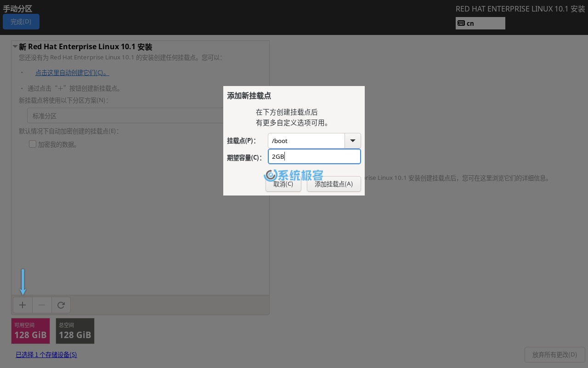Click the 完成(D) done button

(x=21, y=22)
